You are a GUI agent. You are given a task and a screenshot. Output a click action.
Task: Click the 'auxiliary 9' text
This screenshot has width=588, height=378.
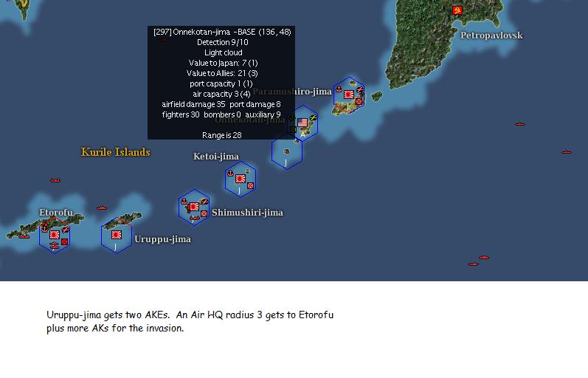pos(263,114)
